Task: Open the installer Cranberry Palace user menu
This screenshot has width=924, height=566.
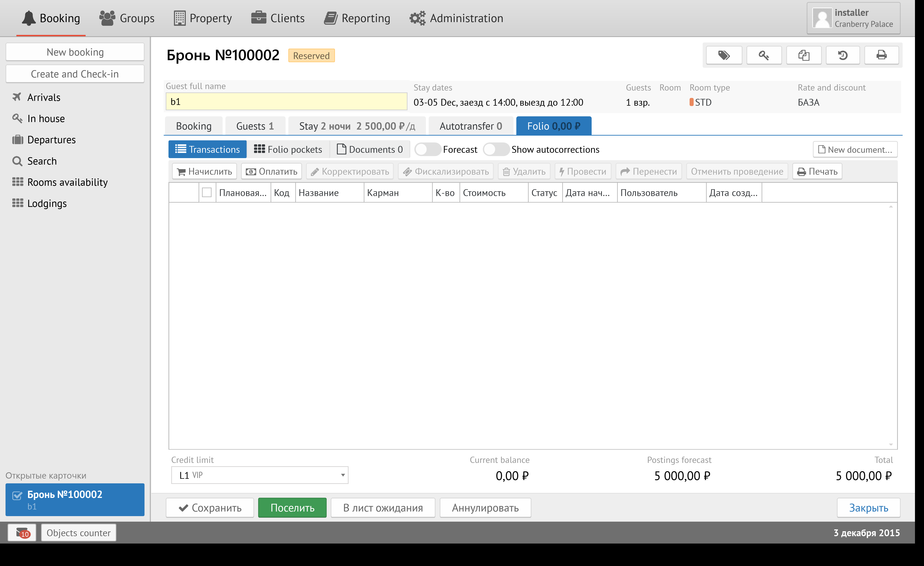Action: pyautogui.click(x=853, y=18)
